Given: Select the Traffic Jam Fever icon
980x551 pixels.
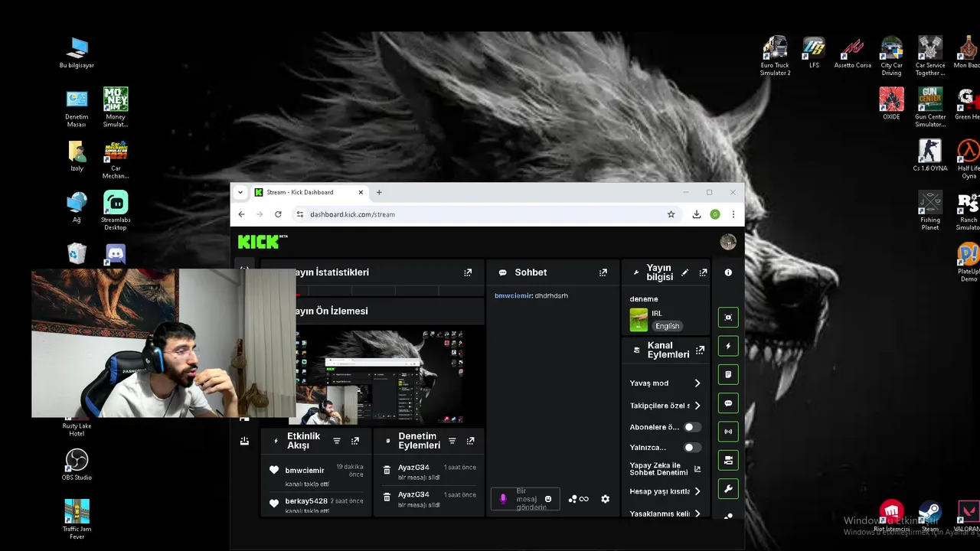Looking at the screenshot, I should click(x=77, y=519).
